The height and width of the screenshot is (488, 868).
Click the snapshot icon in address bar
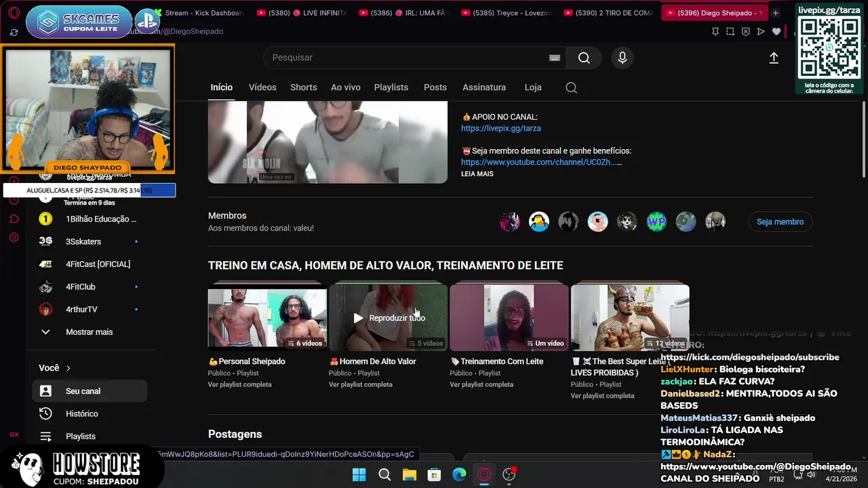[730, 31]
